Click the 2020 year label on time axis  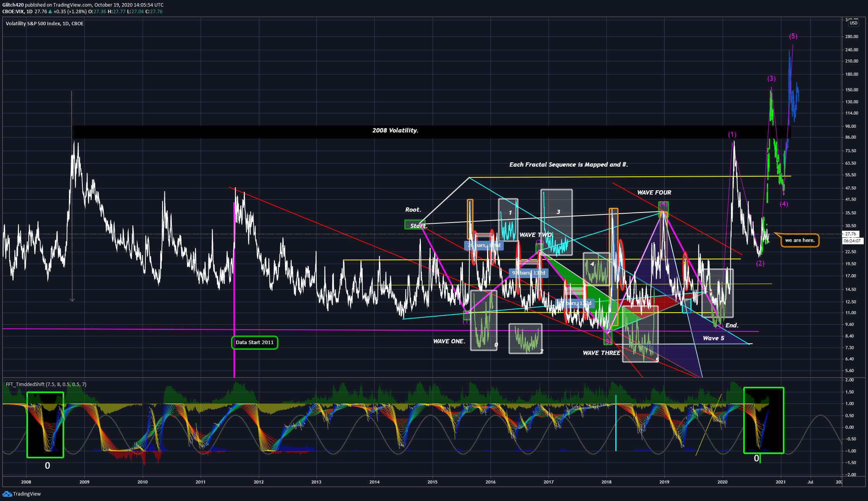click(x=722, y=482)
